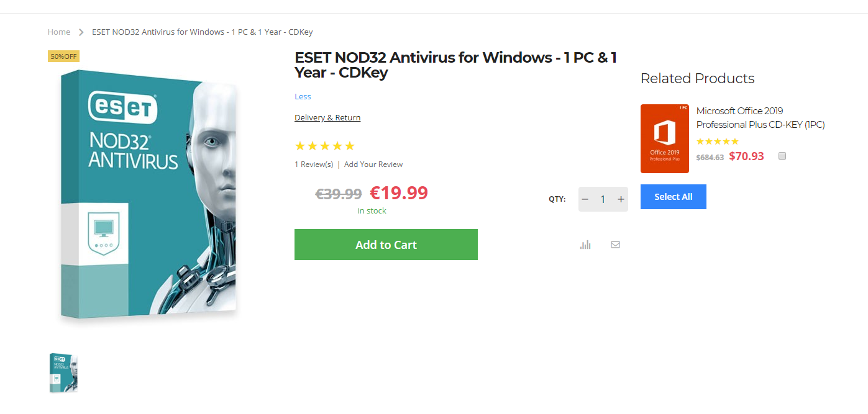Select the small ESET box thumbnail
The image size is (868, 414).
click(x=63, y=372)
